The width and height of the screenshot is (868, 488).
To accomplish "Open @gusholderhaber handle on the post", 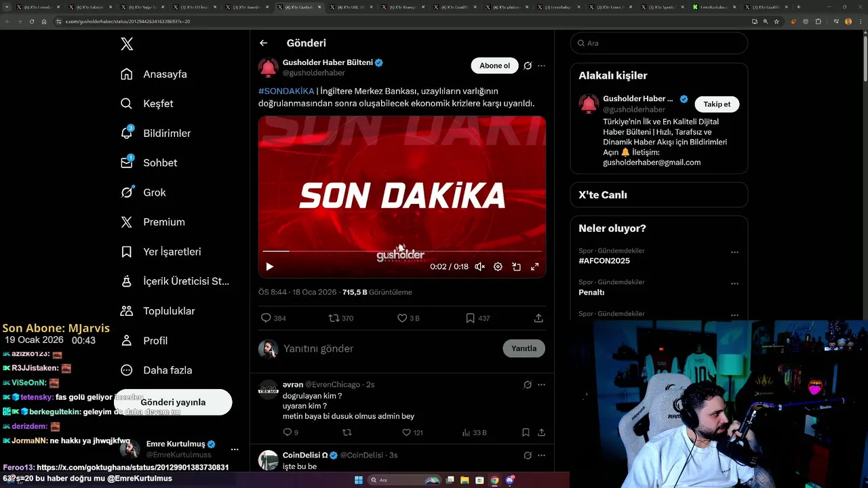I will (313, 73).
